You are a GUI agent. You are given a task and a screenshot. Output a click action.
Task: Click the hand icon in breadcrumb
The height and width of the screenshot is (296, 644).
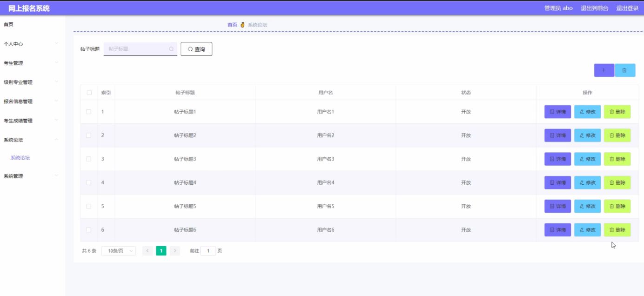click(242, 25)
